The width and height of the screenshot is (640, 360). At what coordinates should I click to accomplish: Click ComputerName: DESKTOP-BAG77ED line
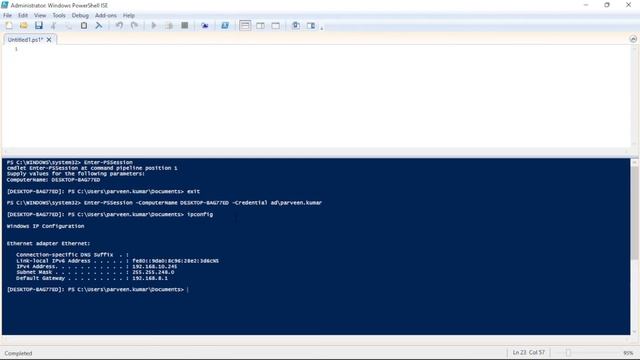pyautogui.click(x=53, y=180)
